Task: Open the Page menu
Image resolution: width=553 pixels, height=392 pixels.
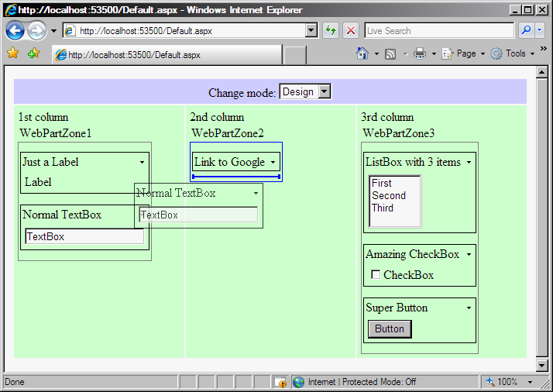Action: click(463, 53)
